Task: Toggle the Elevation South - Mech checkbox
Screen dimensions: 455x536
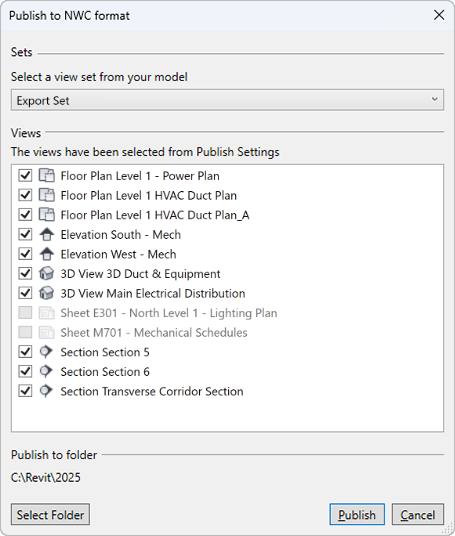Action: 25,234
